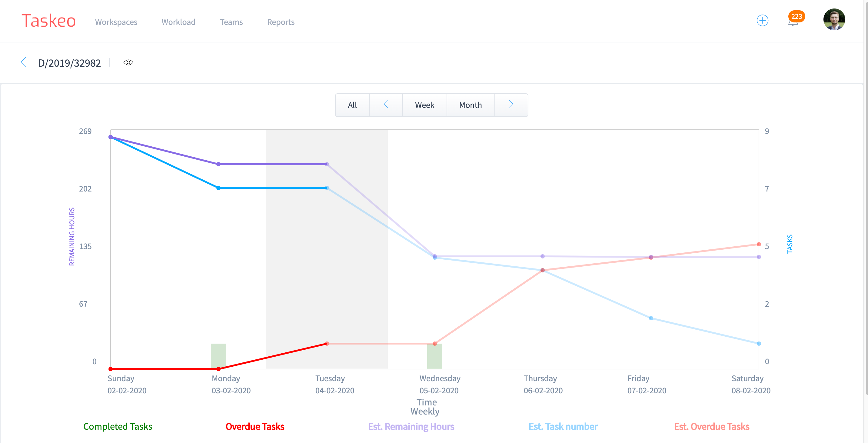This screenshot has width=868, height=443.
Task: Open the Workload page
Action: (x=178, y=22)
